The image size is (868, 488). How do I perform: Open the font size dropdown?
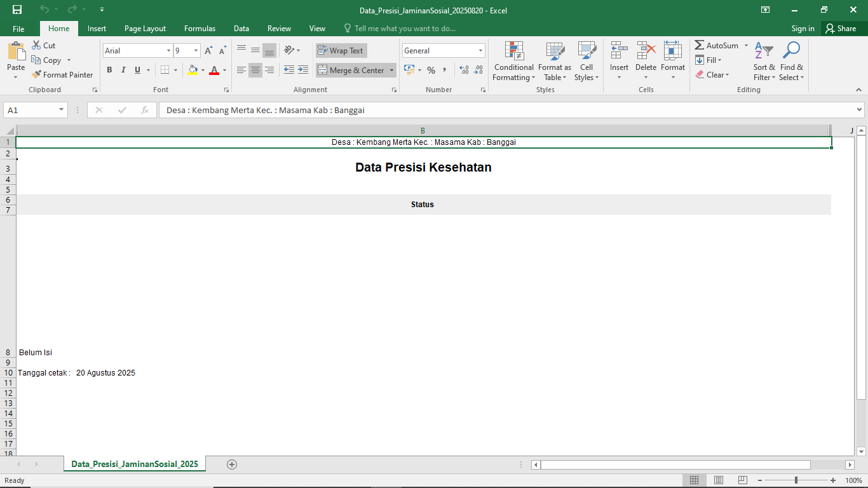(x=196, y=51)
